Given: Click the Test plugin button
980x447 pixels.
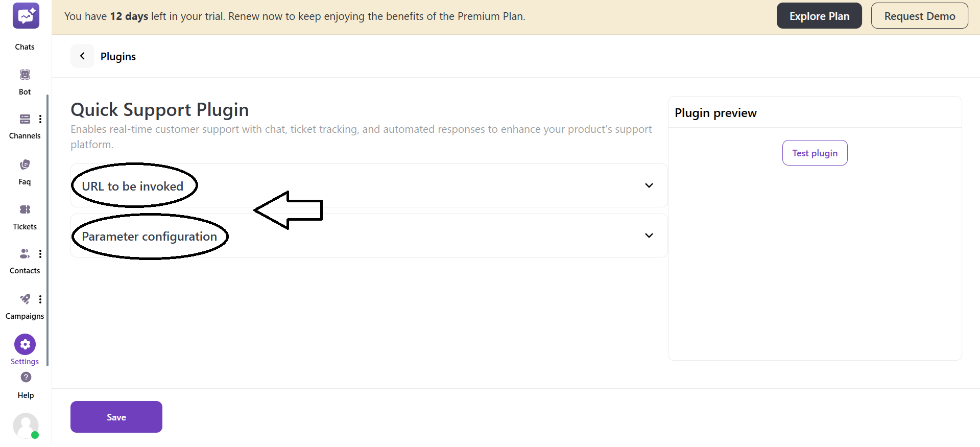Looking at the screenshot, I should point(815,152).
